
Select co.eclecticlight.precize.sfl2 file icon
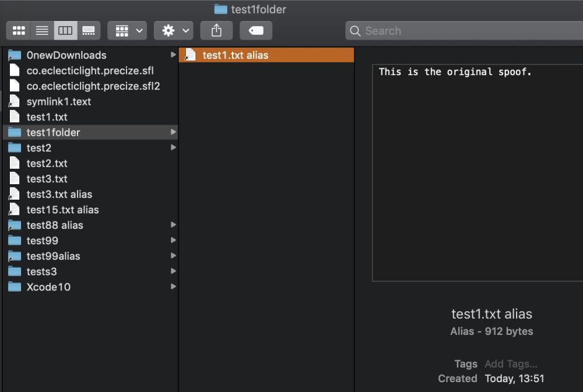pos(14,86)
